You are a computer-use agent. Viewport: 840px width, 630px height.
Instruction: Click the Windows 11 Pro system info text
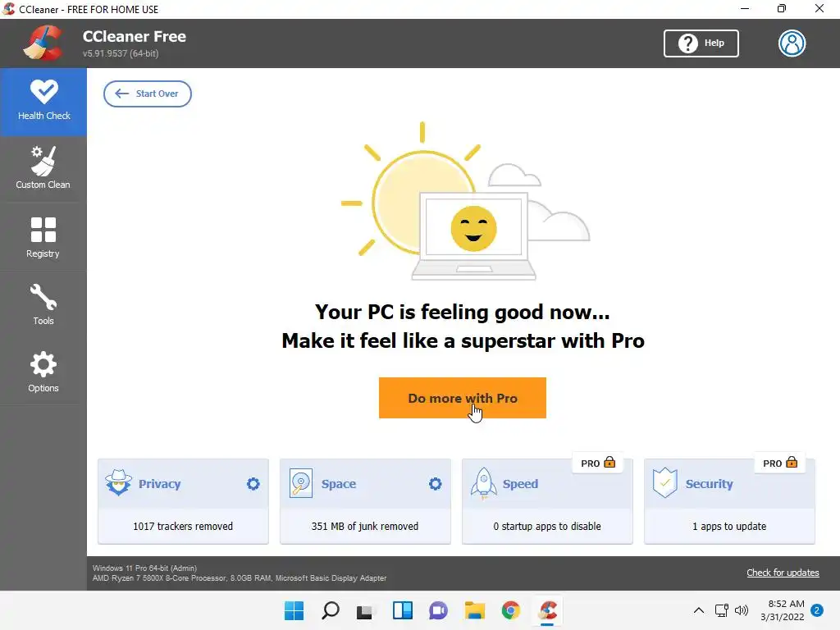(144, 568)
